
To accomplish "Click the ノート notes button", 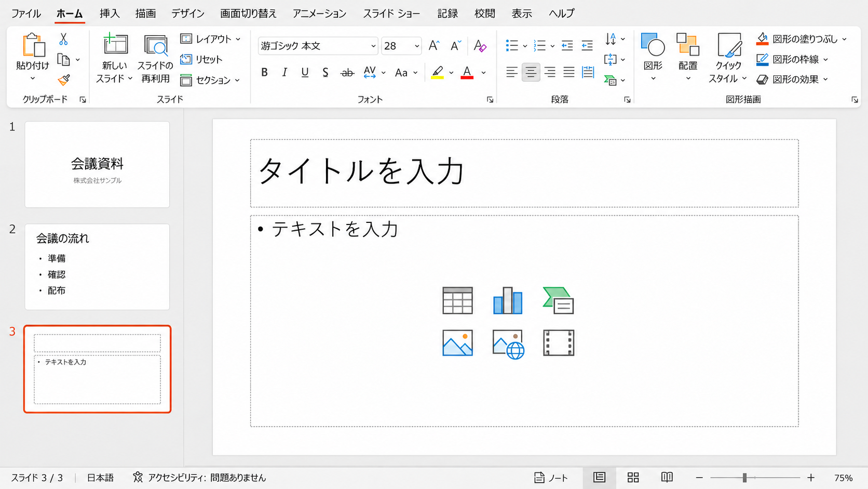I will coord(551,478).
